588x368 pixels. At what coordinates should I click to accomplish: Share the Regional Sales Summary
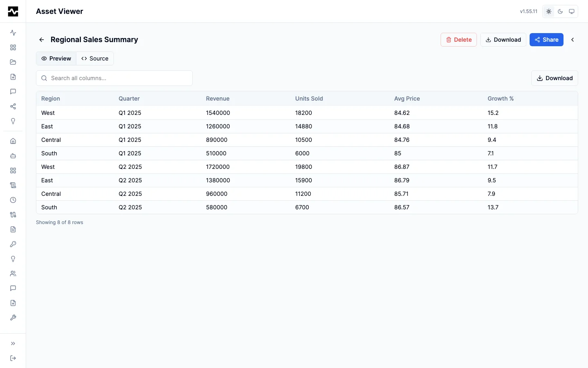[546, 40]
